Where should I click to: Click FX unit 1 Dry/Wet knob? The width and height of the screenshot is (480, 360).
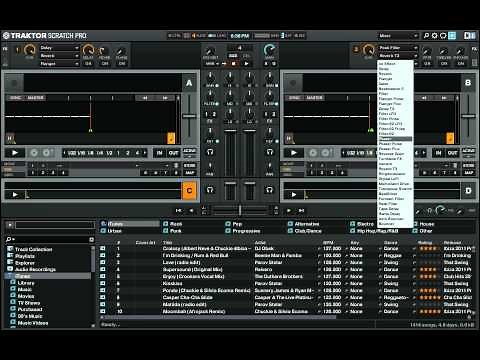[x=30, y=50]
